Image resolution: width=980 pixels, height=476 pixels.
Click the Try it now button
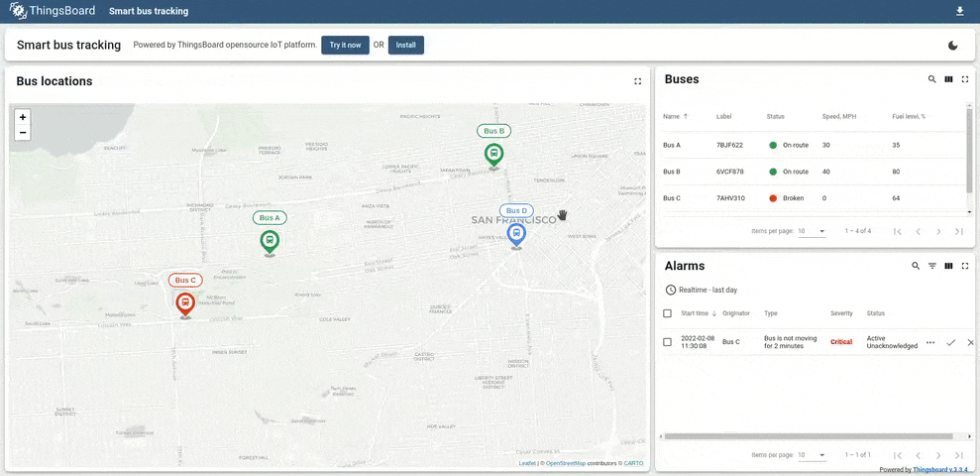pyautogui.click(x=345, y=46)
